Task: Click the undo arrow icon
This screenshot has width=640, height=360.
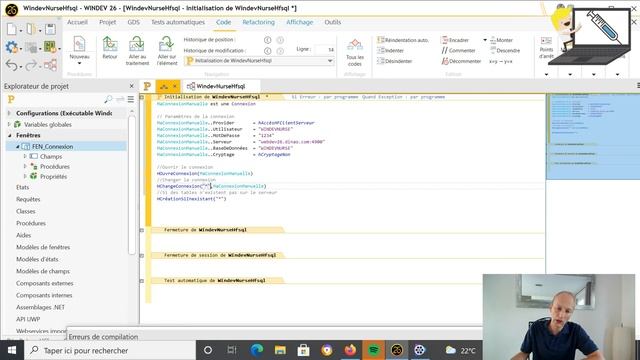Action: [11, 65]
